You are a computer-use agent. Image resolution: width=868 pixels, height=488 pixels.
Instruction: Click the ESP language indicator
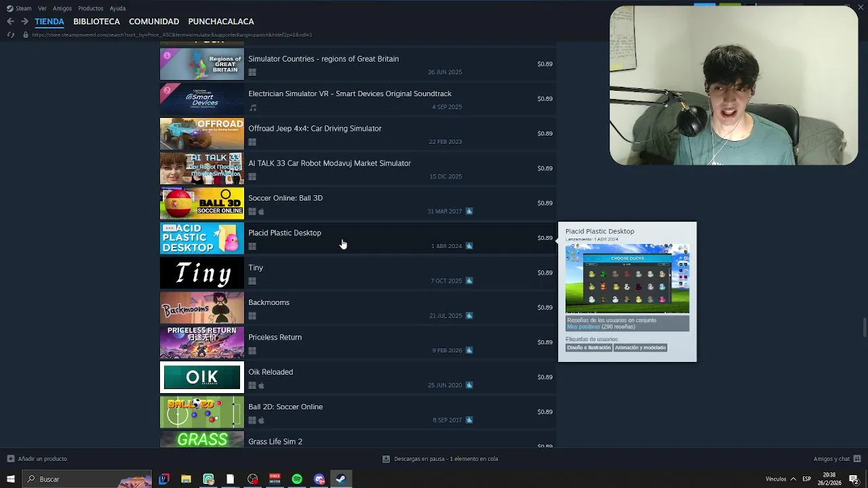tap(806, 479)
